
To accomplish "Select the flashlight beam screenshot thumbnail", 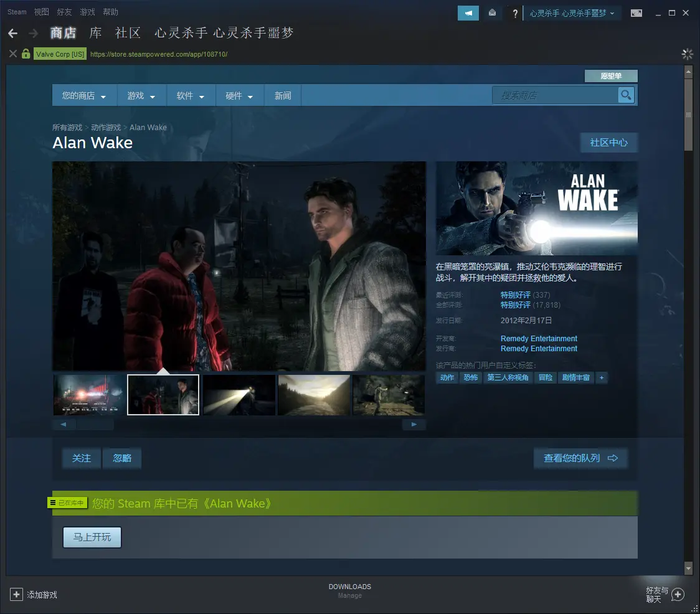I will click(239, 395).
